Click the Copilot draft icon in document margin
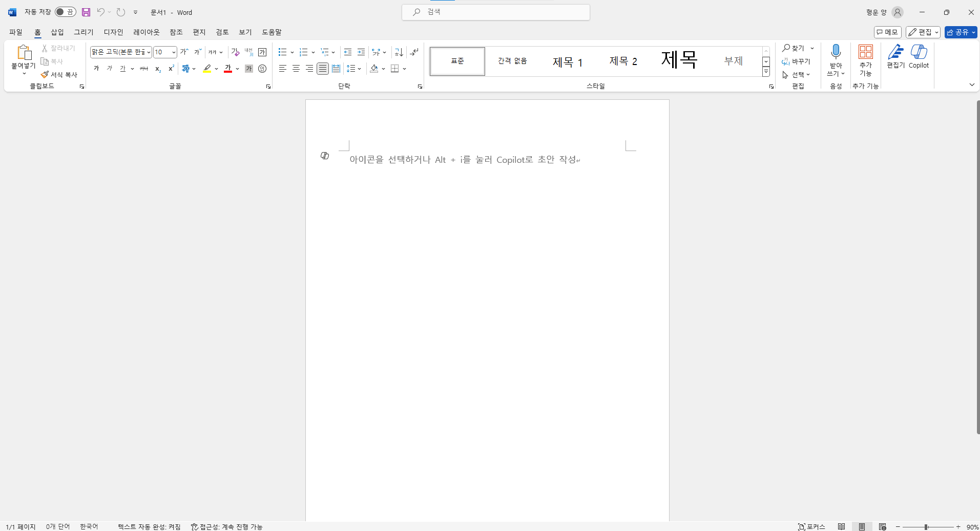 coord(325,156)
